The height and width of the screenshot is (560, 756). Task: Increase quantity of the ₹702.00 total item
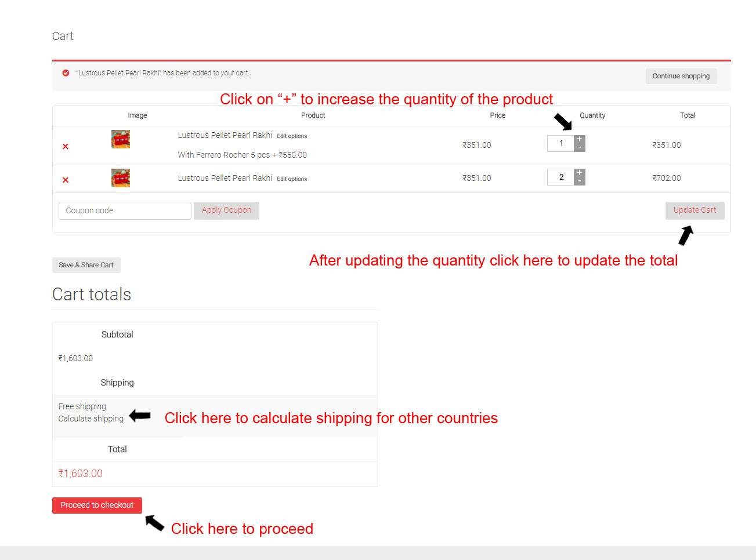[x=579, y=173]
